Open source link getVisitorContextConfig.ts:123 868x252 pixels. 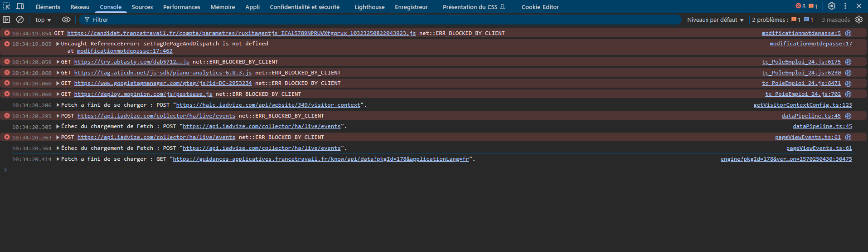[803, 105]
